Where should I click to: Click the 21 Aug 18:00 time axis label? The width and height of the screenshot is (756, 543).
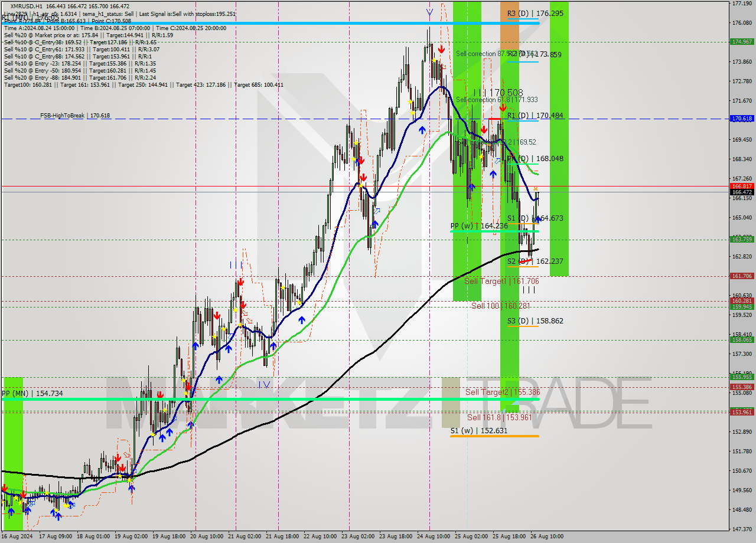(x=282, y=537)
